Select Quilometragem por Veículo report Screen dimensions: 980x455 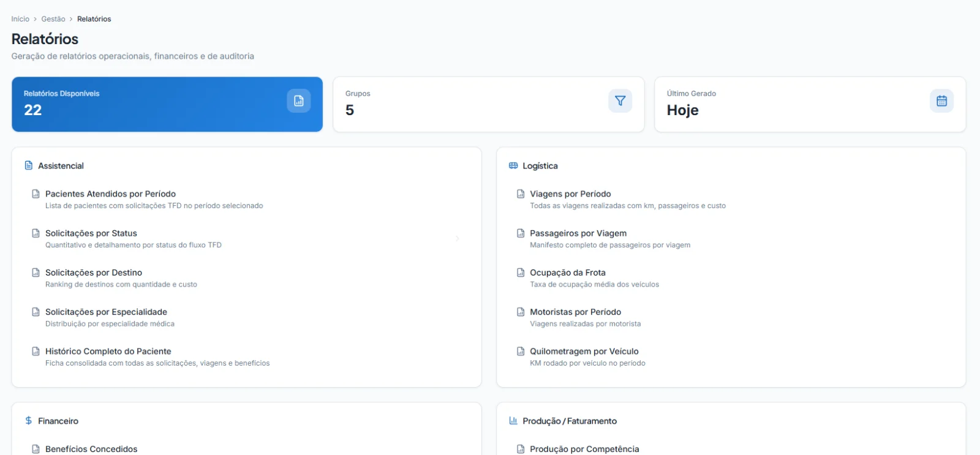(x=731, y=356)
